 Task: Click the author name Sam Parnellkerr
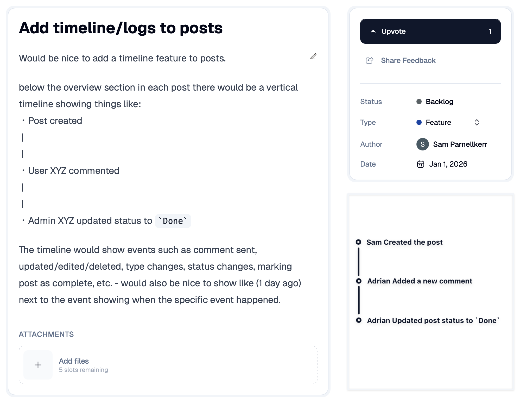coord(460,144)
